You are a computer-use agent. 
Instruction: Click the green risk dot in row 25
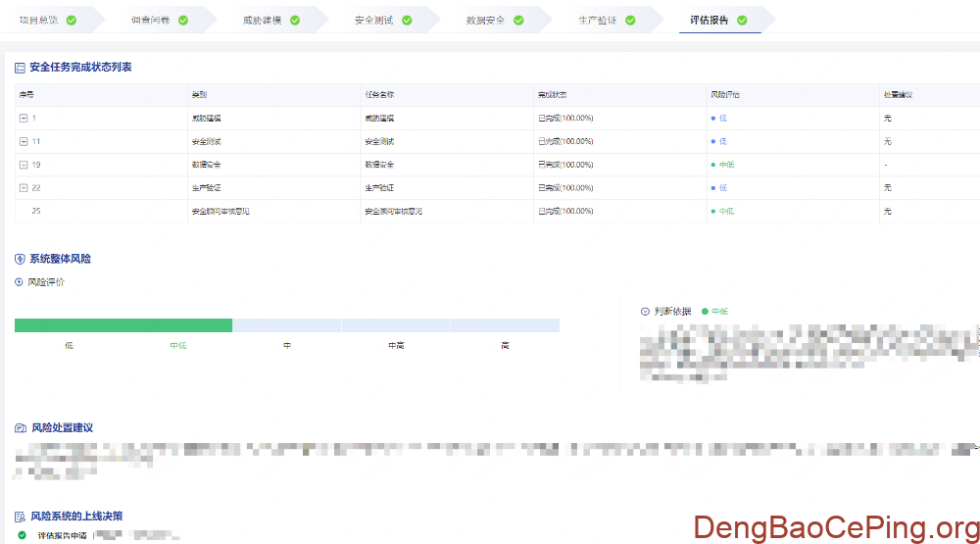(713, 212)
